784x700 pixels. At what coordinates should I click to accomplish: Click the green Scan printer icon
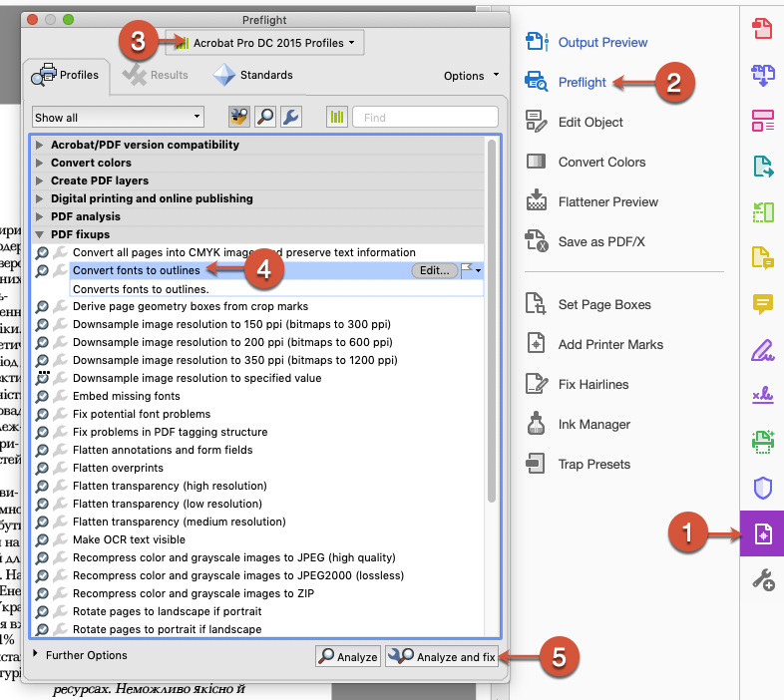[x=762, y=442]
